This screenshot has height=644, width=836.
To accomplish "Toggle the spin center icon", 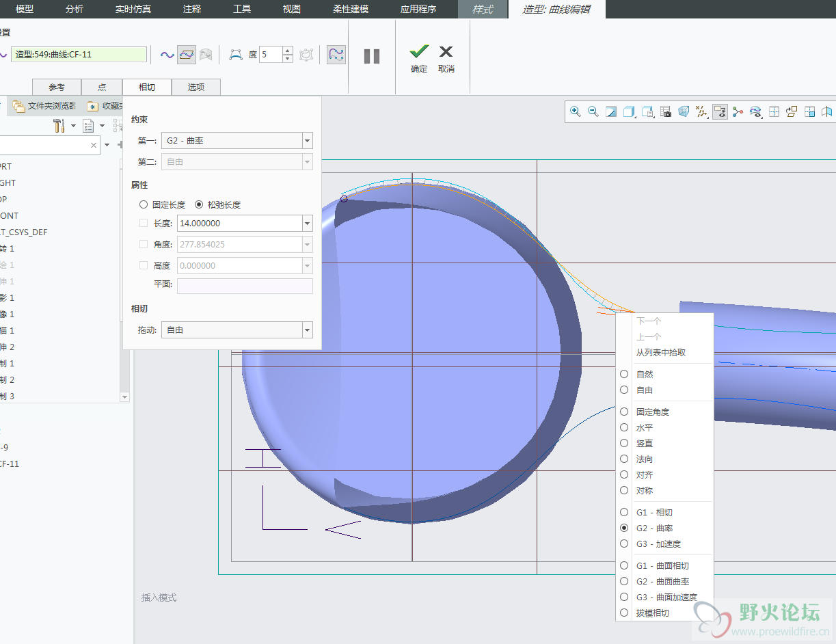I will point(738,111).
